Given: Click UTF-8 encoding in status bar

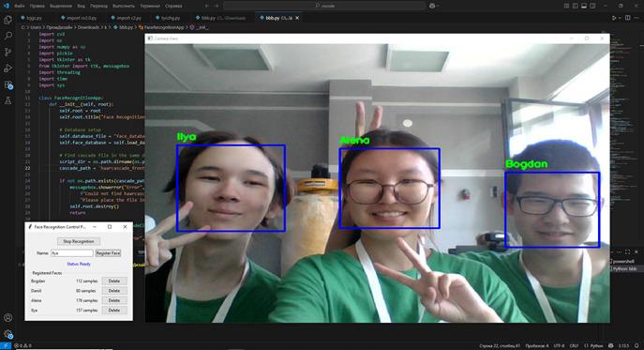Looking at the screenshot, I should [559, 346].
